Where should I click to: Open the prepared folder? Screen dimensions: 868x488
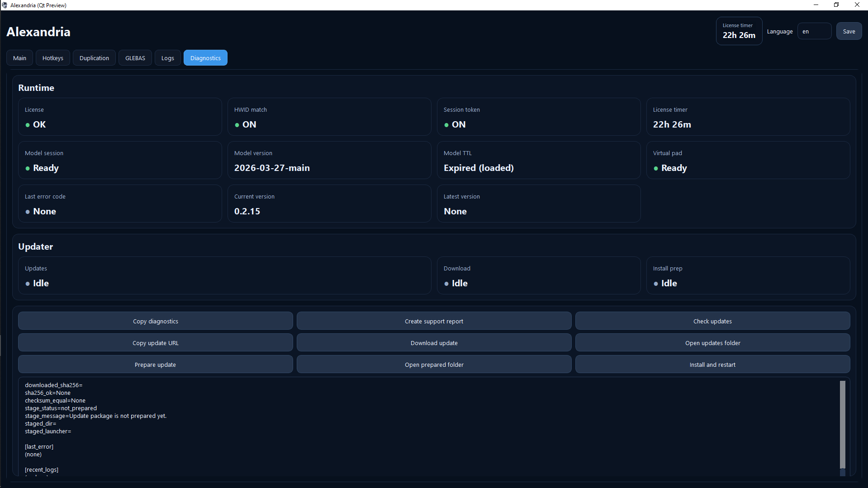[x=434, y=365]
